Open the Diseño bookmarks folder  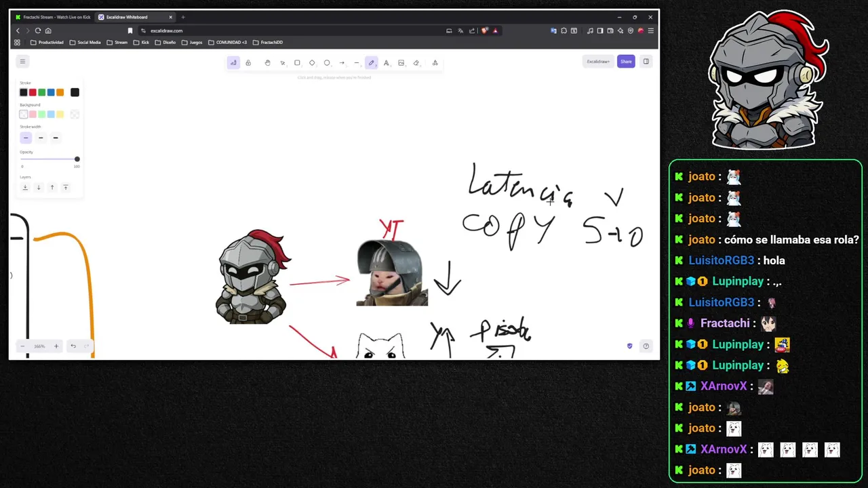pyautogui.click(x=165, y=42)
